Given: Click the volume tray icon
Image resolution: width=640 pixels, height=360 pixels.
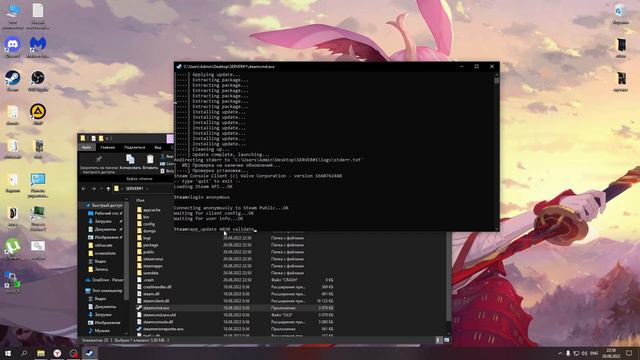Looking at the screenshot, I should pos(584,353).
